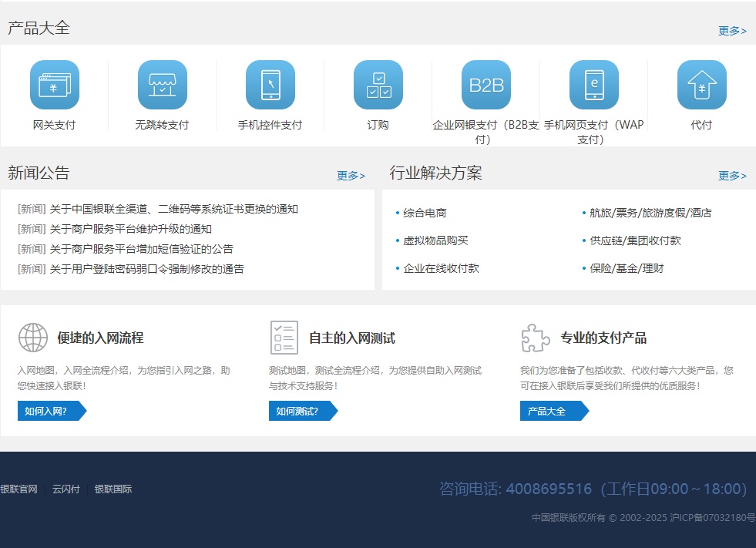756x548 pixels.
Task: Open the 订购 text label
Action: 378,125
